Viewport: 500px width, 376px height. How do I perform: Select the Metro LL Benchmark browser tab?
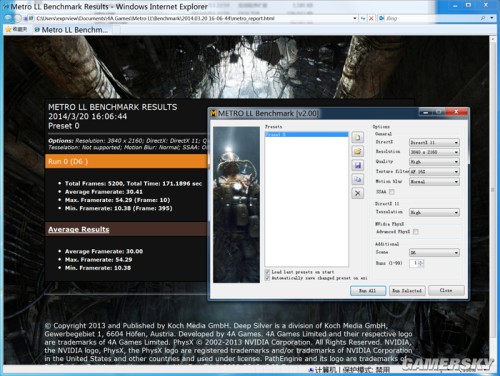[72, 30]
